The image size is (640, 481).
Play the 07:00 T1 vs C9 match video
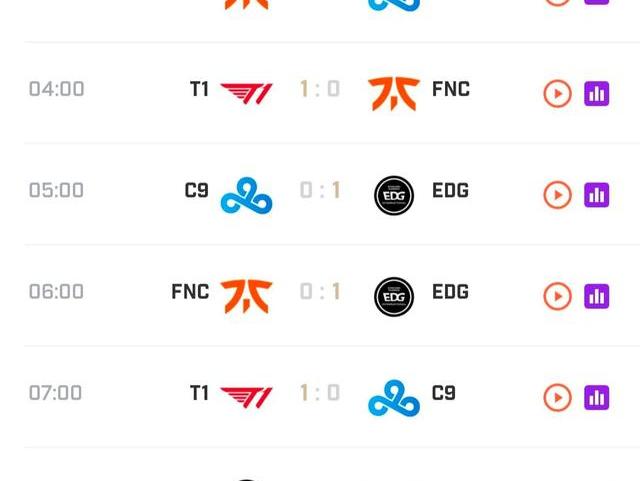(x=557, y=398)
